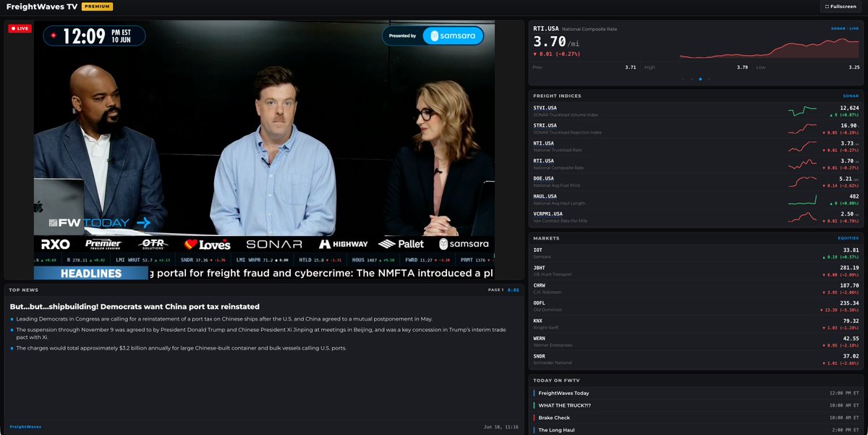Select the last carousel dot under the rate card
Viewport: 868px width, 435px height.
point(708,79)
